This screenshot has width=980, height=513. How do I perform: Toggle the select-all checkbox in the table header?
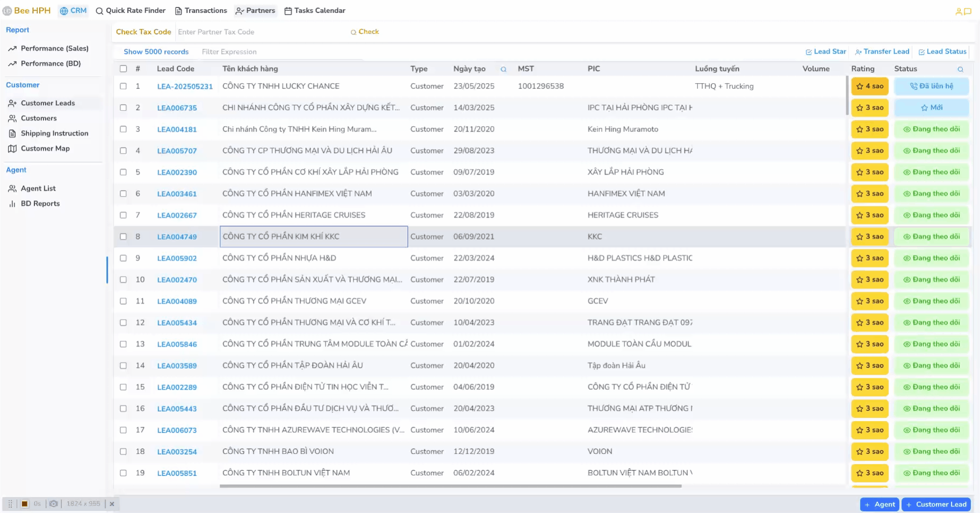124,69
